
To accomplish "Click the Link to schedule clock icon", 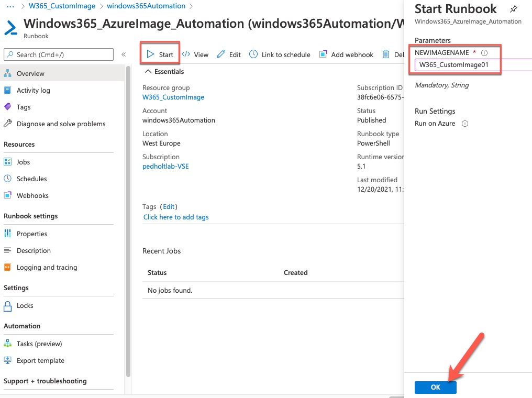I will (253, 54).
